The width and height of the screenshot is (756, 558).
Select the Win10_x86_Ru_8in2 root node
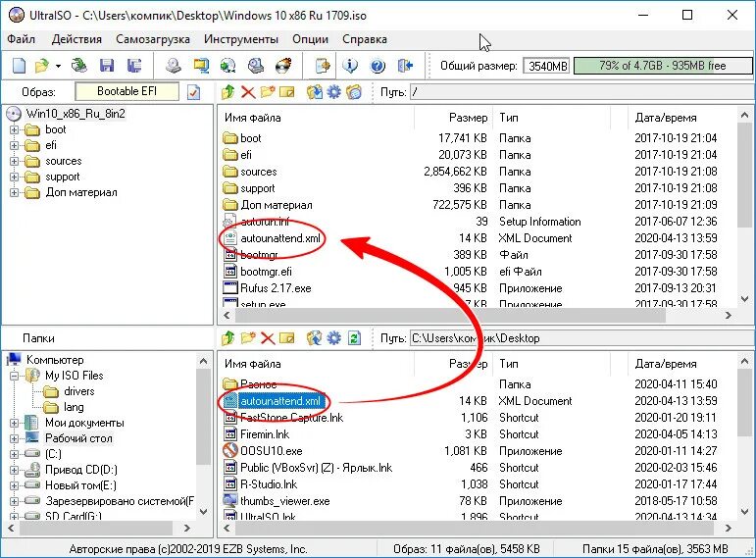(76, 114)
